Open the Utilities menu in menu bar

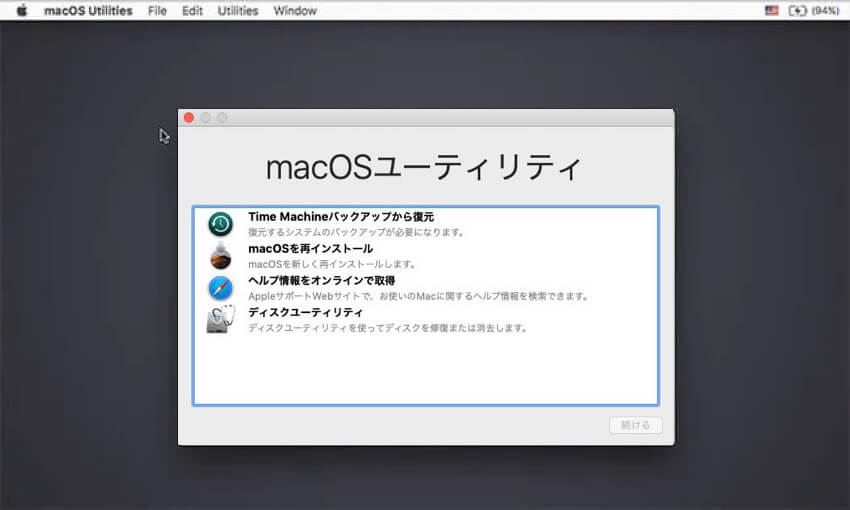pyautogui.click(x=237, y=11)
